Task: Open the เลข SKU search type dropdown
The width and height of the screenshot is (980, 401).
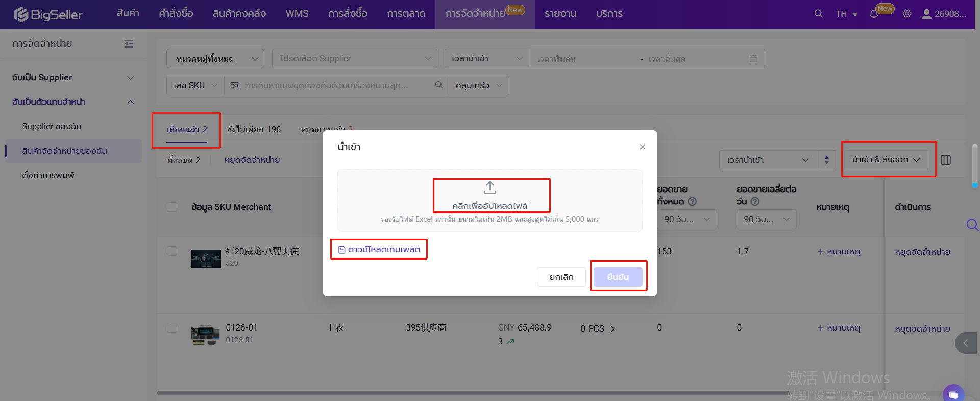Action: click(x=195, y=85)
